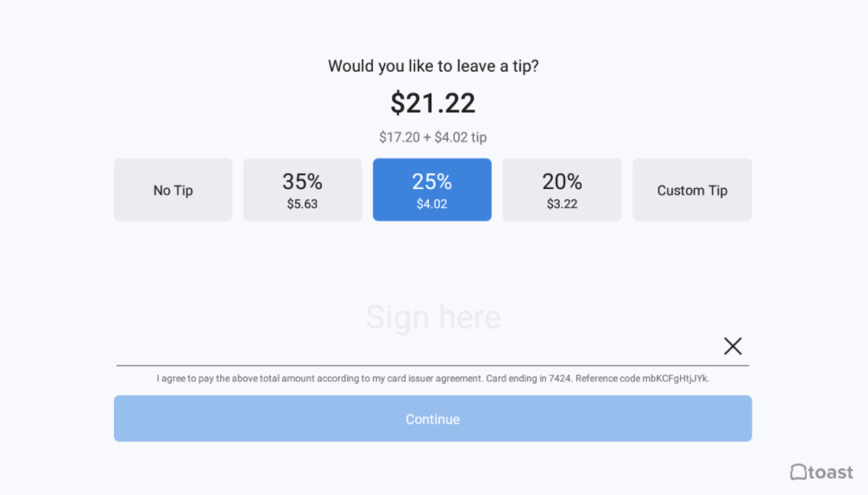The width and height of the screenshot is (868, 495).
Task: Select the No Tip option
Action: [173, 190]
